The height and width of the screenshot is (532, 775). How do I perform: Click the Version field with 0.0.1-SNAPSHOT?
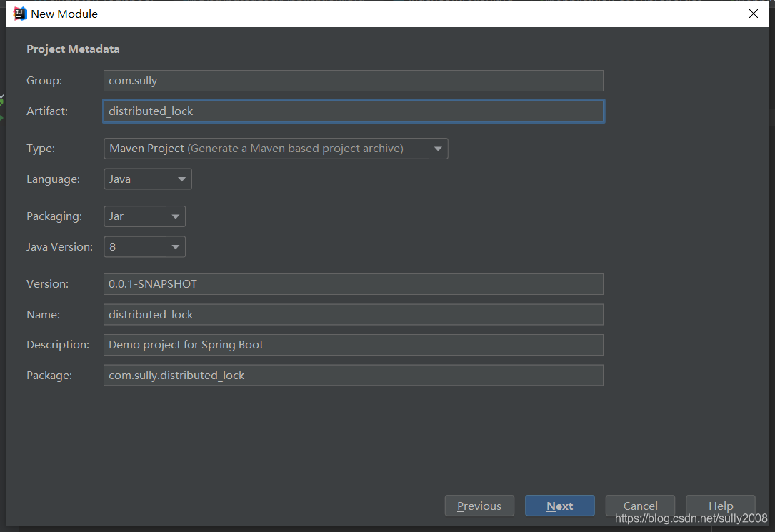coord(354,284)
